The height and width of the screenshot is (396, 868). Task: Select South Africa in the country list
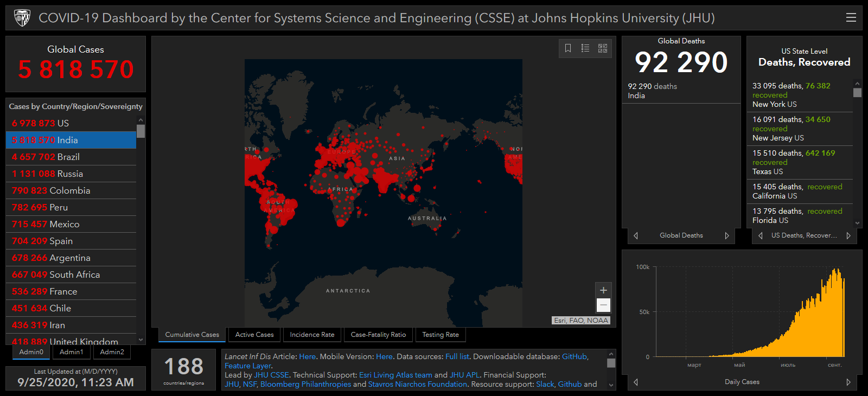[71, 274]
